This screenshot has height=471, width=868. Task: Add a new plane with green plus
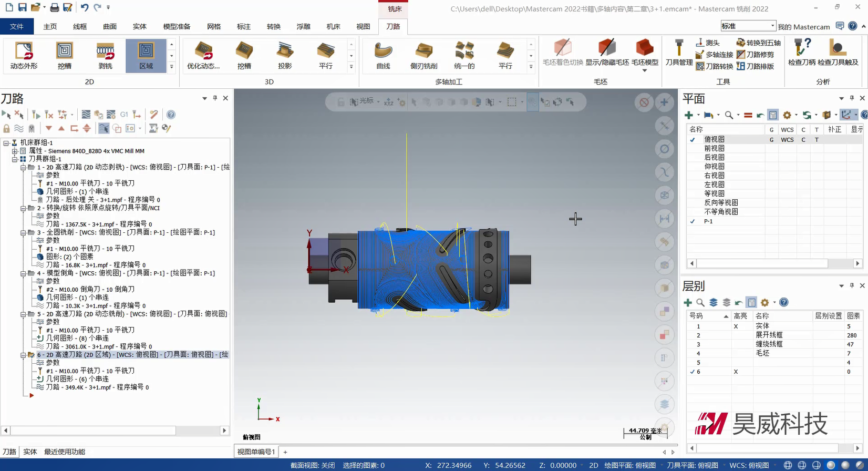tap(688, 115)
